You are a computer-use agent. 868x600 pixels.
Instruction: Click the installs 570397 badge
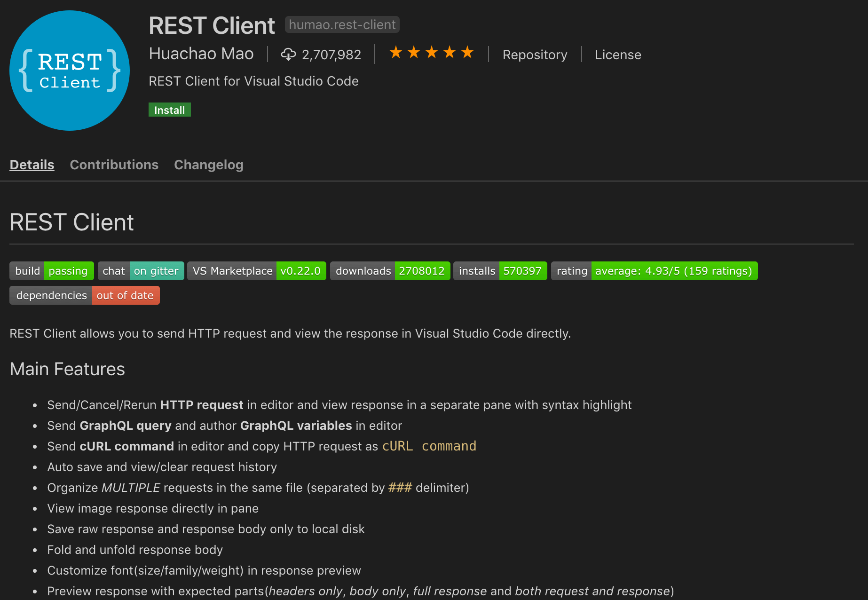(500, 271)
